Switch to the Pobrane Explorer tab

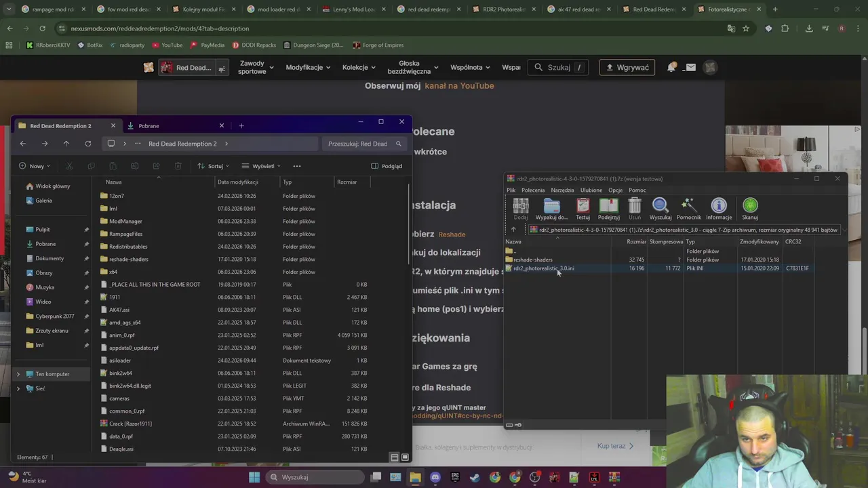(x=174, y=125)
